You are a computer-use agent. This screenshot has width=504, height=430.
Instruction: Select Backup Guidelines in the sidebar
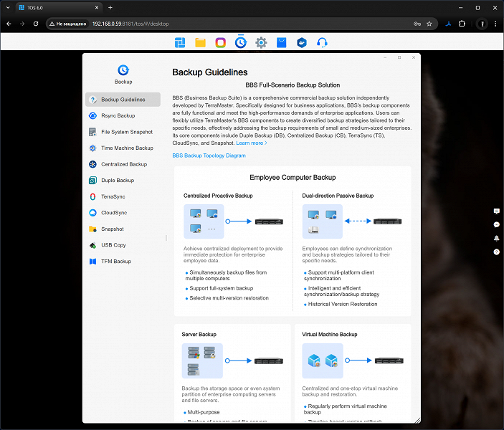123,100
